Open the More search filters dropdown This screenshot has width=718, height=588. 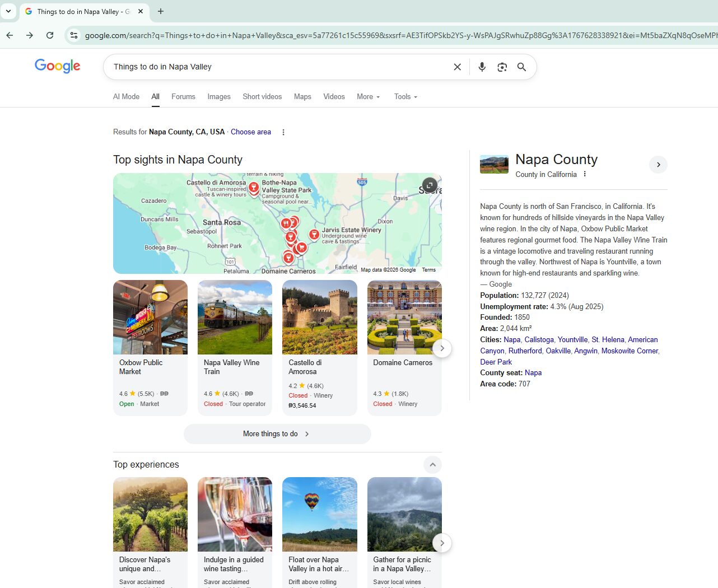coord(368,97)
